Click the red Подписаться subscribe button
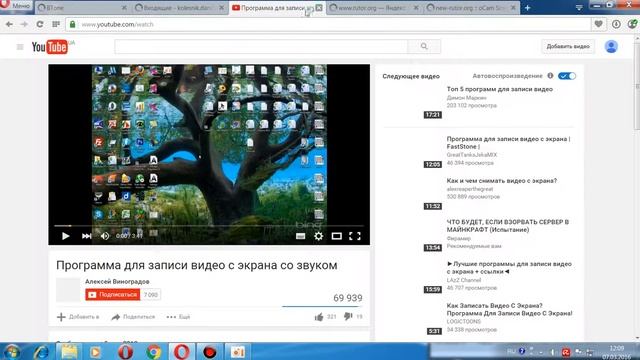The image size is (640, 360). pos(113,295)
